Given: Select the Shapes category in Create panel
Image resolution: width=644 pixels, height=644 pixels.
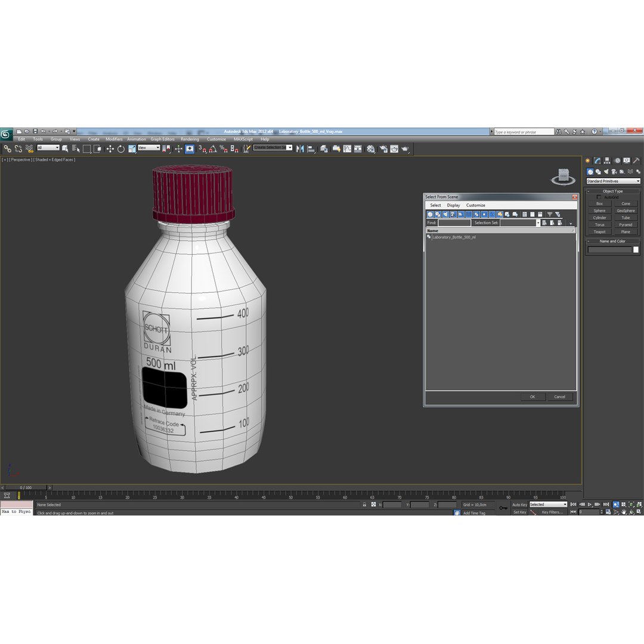Looking at the screenshot, I should click(598, 172).
